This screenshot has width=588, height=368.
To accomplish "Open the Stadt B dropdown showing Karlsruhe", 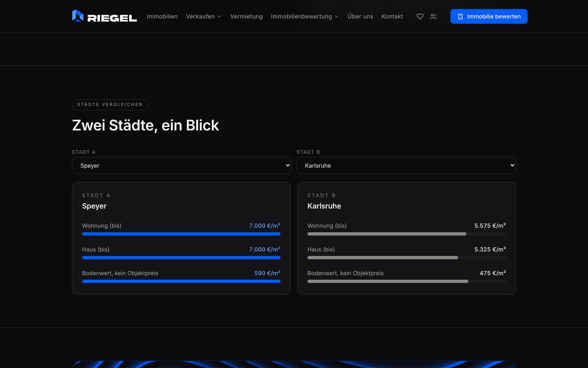I will [406, 166].
